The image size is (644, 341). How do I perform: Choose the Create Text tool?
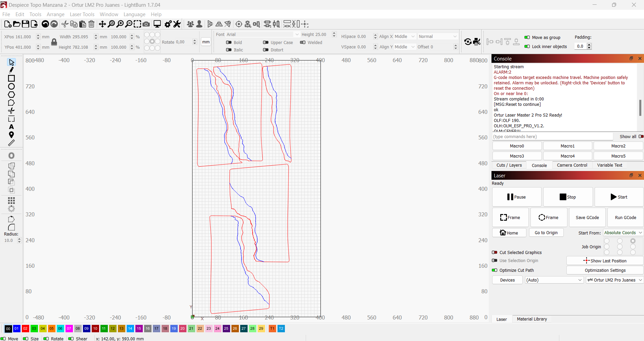[11, 127]
